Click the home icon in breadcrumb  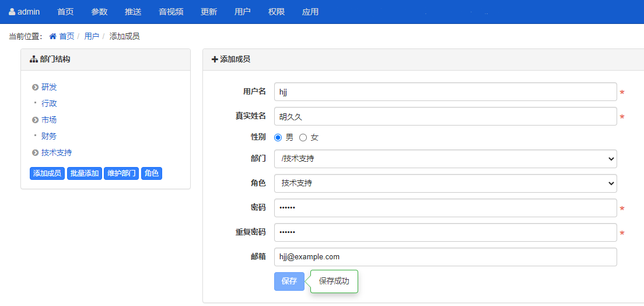pyautogui.click(x=53, y=36)
